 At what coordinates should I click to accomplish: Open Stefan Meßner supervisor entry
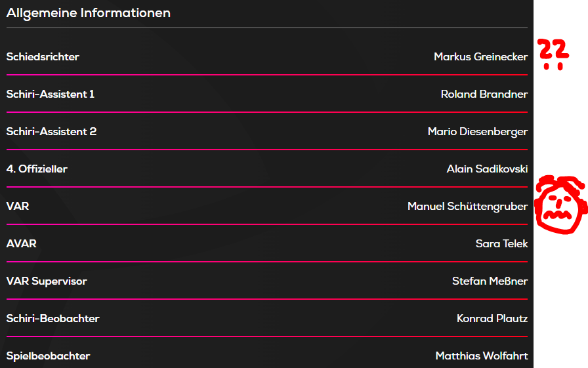click(x=490, y=281)
